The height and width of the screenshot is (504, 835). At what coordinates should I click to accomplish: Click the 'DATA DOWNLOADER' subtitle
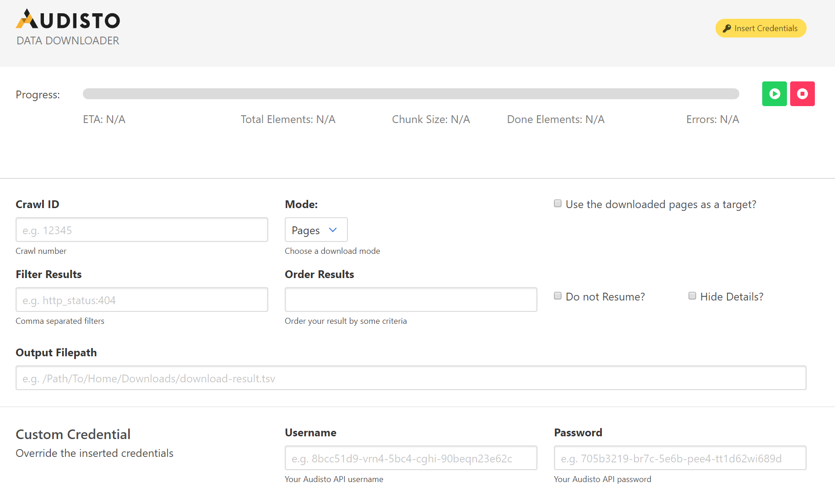point(68,41)
